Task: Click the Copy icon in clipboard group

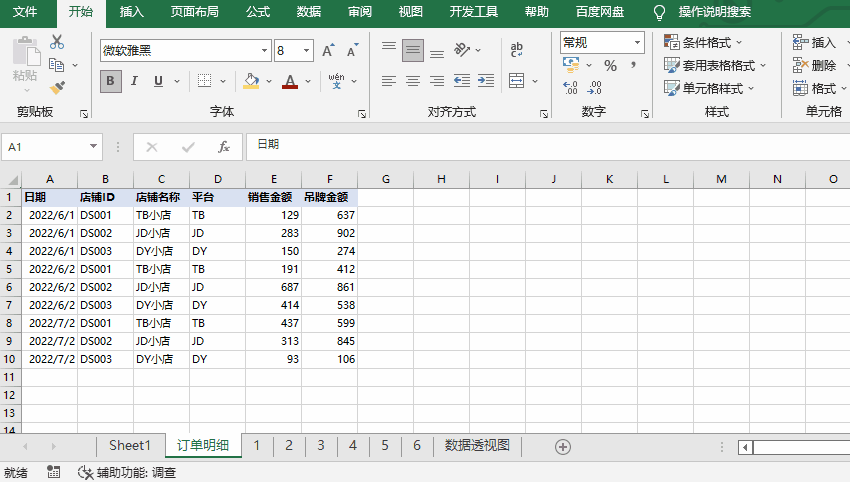Action: tap(56, 65)
